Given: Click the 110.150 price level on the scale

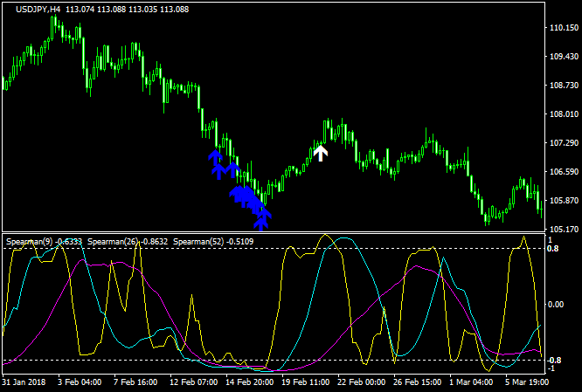Looking at the screenshot, I should pyautogui.click(x=564, y=27).
